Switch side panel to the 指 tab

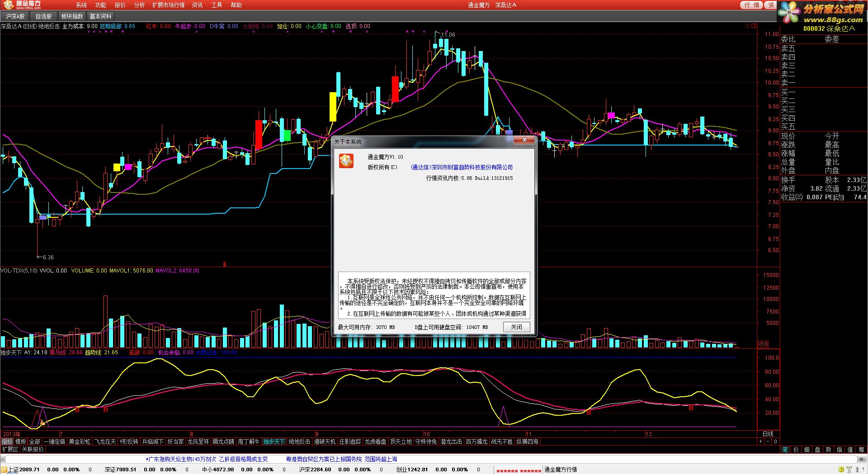point(840,450)
